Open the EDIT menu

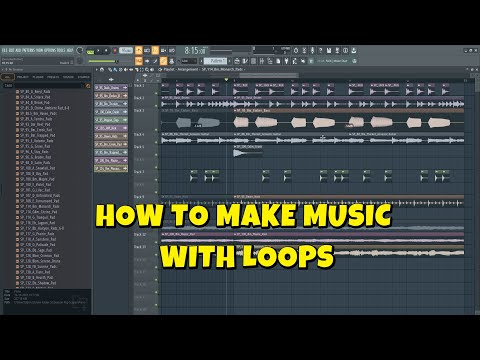click(11, 50)
